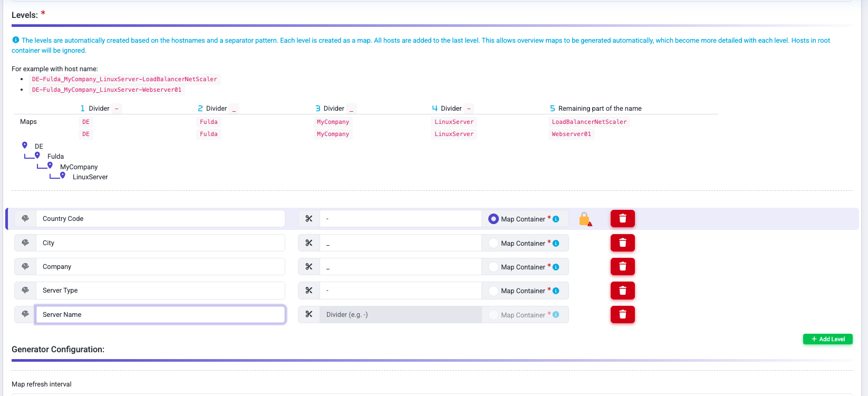Select Map Container radio for Company
The height and width of the screenshot is (396, 868).
(x=493, y=267)
